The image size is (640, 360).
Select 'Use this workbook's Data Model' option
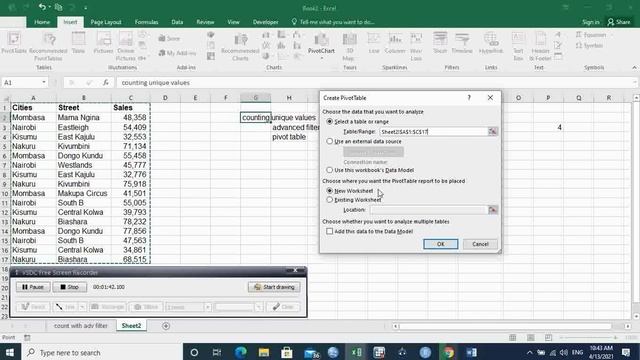(330, 170)
